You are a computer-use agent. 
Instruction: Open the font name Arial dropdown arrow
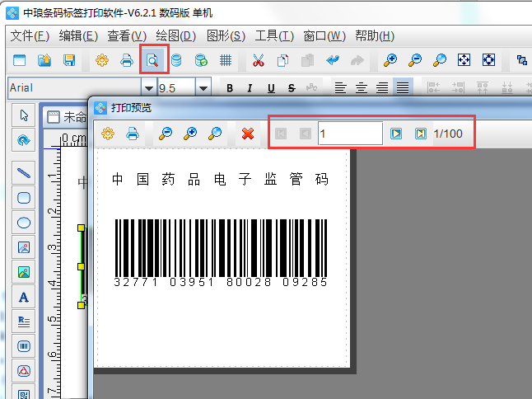pyautogui.click(x=148, y=88)
